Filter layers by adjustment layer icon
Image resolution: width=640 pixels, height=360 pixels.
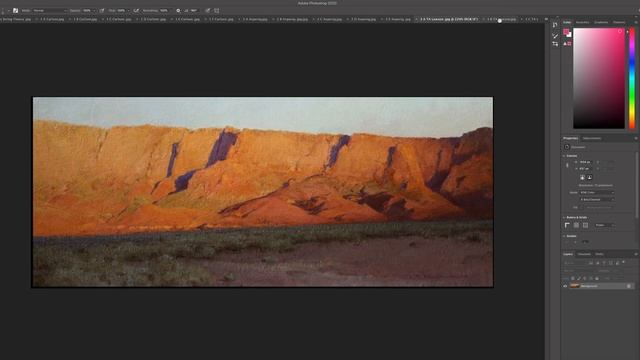point(598,263)
